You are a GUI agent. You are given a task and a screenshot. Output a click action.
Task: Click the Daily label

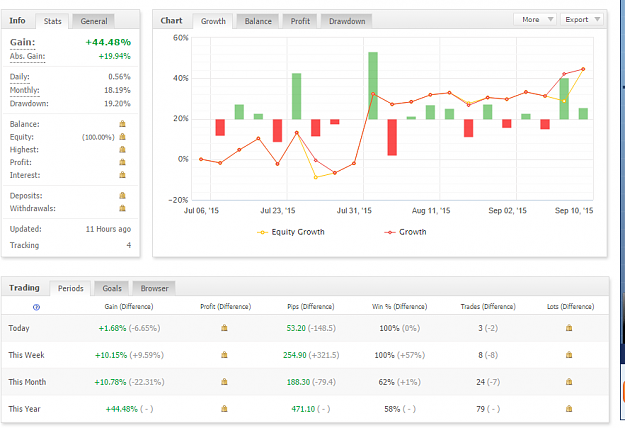coord(20,77)
